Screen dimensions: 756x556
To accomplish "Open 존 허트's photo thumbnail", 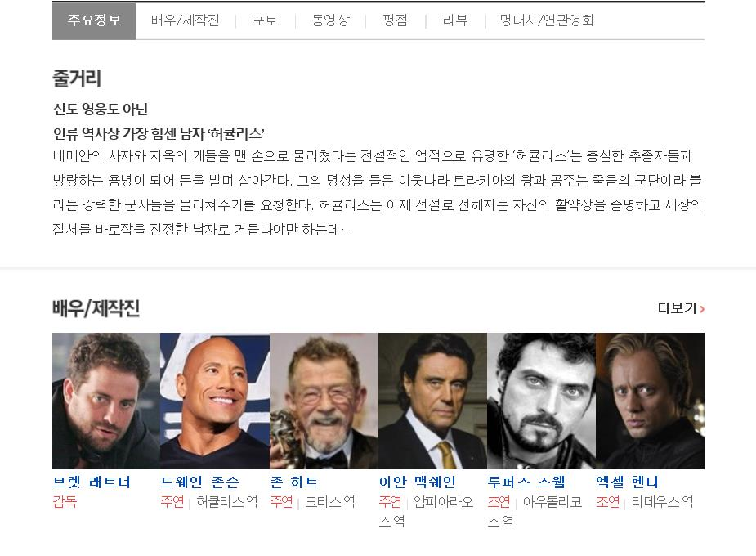I will coord(324,401).
